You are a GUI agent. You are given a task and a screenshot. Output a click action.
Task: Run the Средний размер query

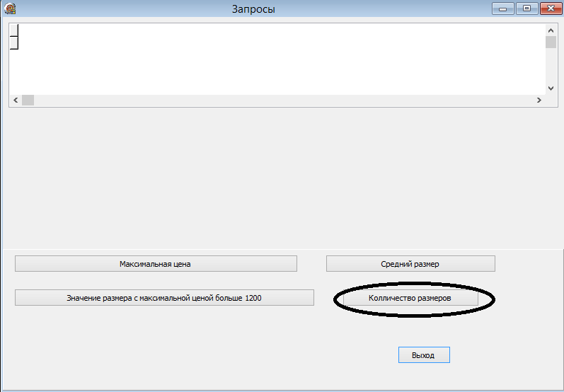410,264
